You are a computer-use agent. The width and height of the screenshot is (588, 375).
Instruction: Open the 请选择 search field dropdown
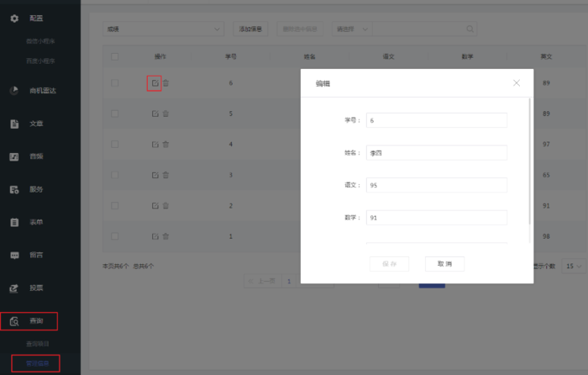[352, 29]
